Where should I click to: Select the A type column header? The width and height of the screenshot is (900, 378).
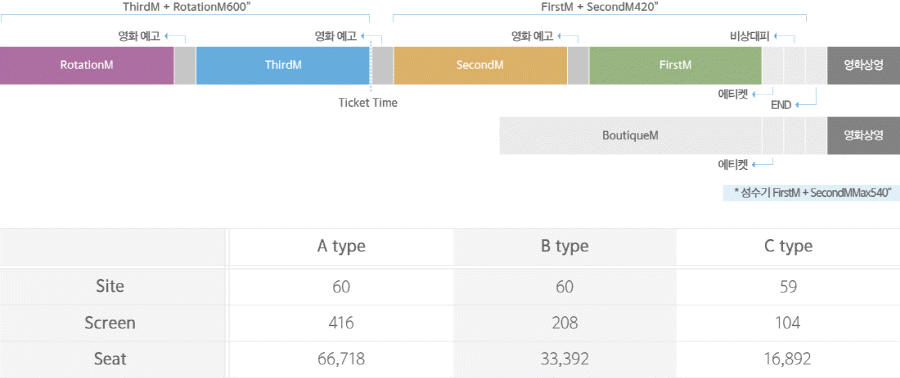[342, 247]
